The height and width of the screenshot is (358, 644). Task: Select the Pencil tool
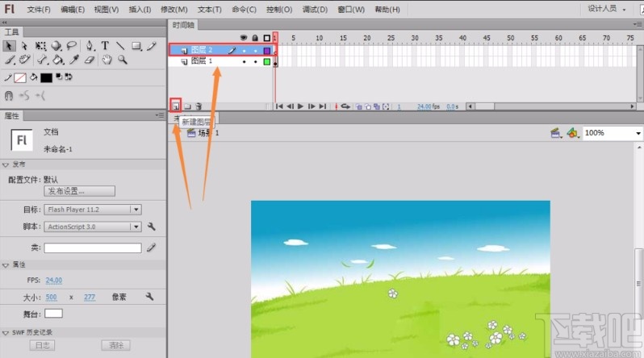(x=152, y=46)
